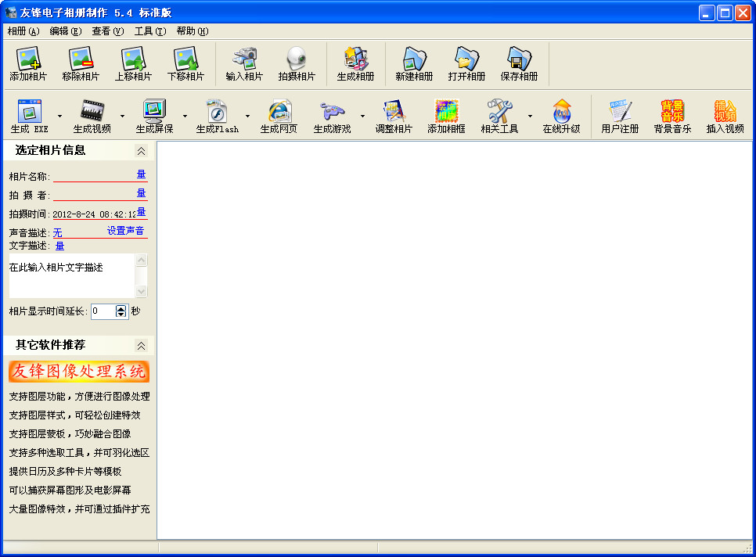Click description box scrollbar down arrow
This screenshot has width=756, height=557.
142,291
